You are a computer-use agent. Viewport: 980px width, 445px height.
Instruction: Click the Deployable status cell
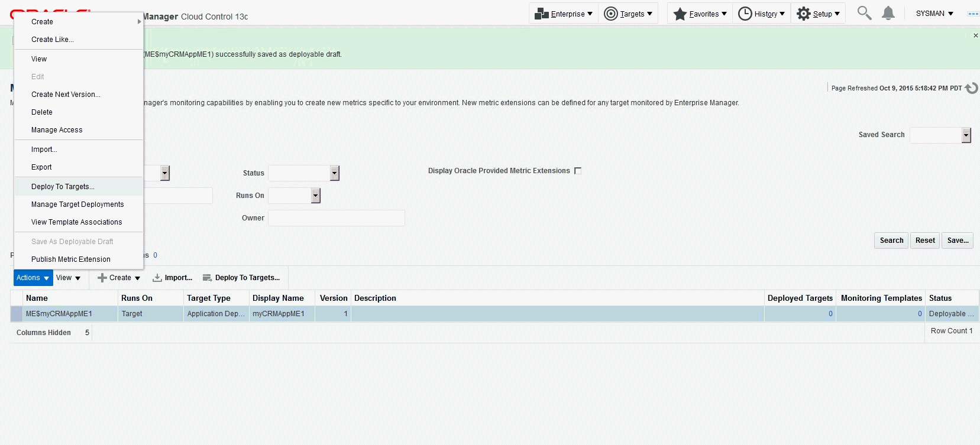point(952,314)
